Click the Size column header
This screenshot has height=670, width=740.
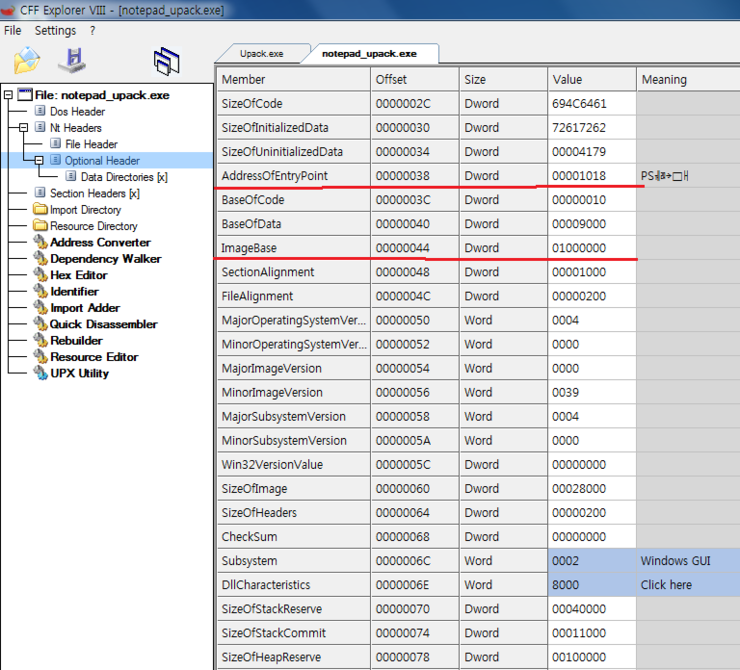click(x=504, y=79)
